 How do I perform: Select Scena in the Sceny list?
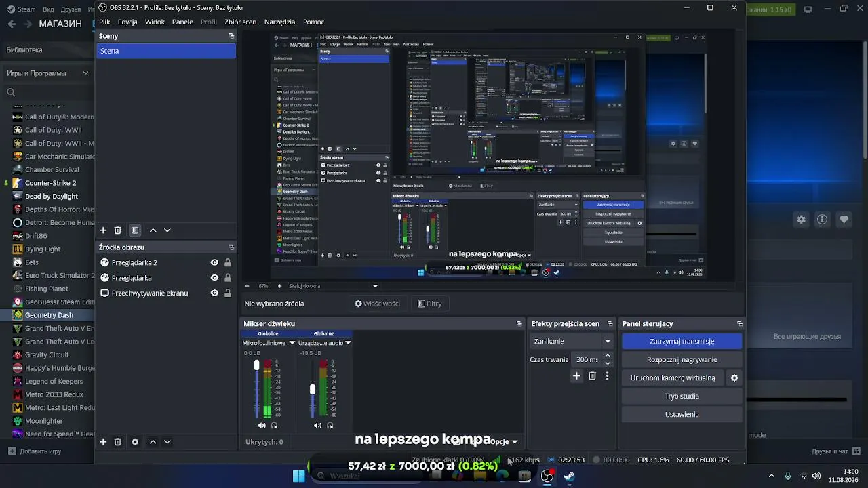click(x=166, y=51)
